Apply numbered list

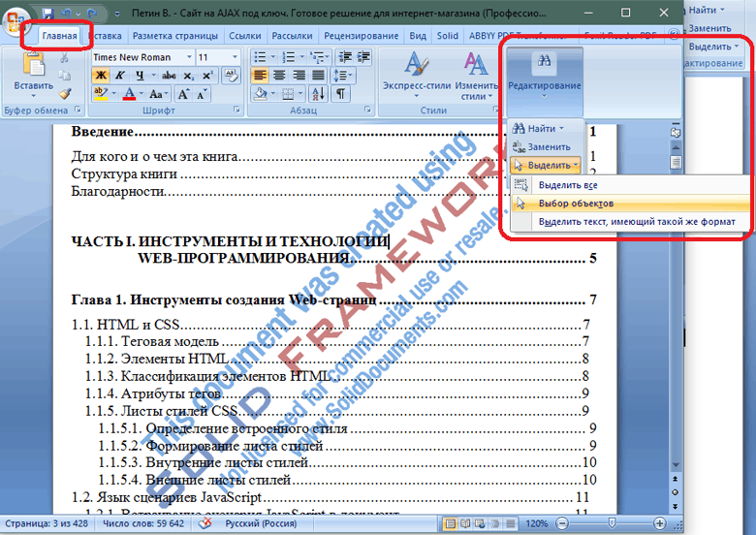[x=288, y=57]
